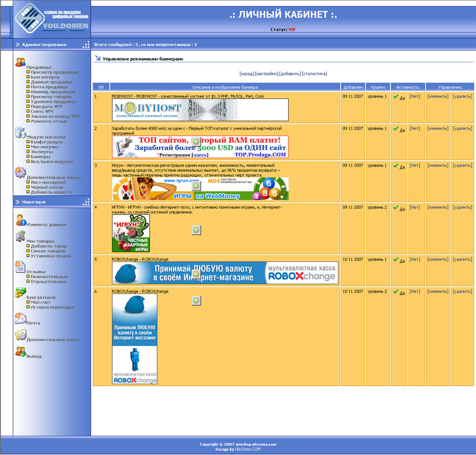Click green plus icon on igrun.com banner
The image size is (476, 455).
point(196,185)
